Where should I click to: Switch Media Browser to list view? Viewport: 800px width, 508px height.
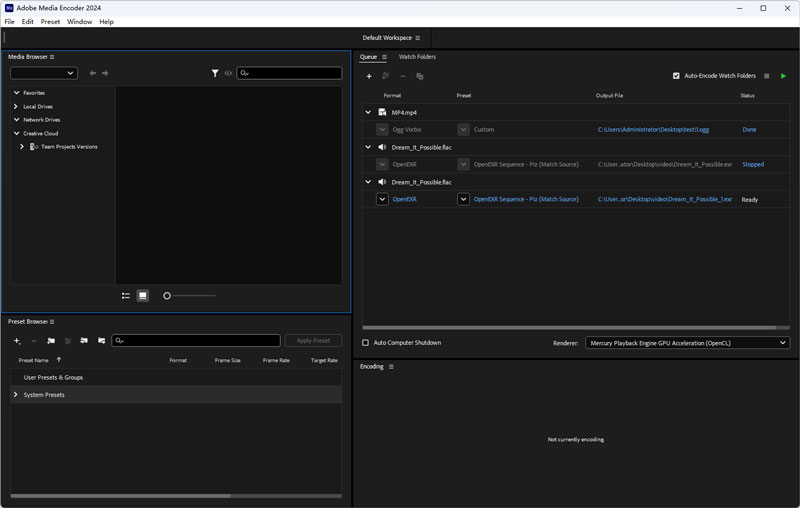(x=126, y=296)
